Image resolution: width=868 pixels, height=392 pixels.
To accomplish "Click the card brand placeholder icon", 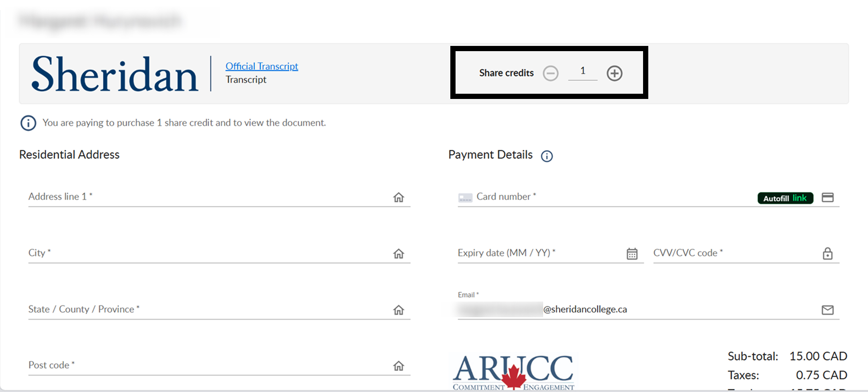I will tap(465, 198).
